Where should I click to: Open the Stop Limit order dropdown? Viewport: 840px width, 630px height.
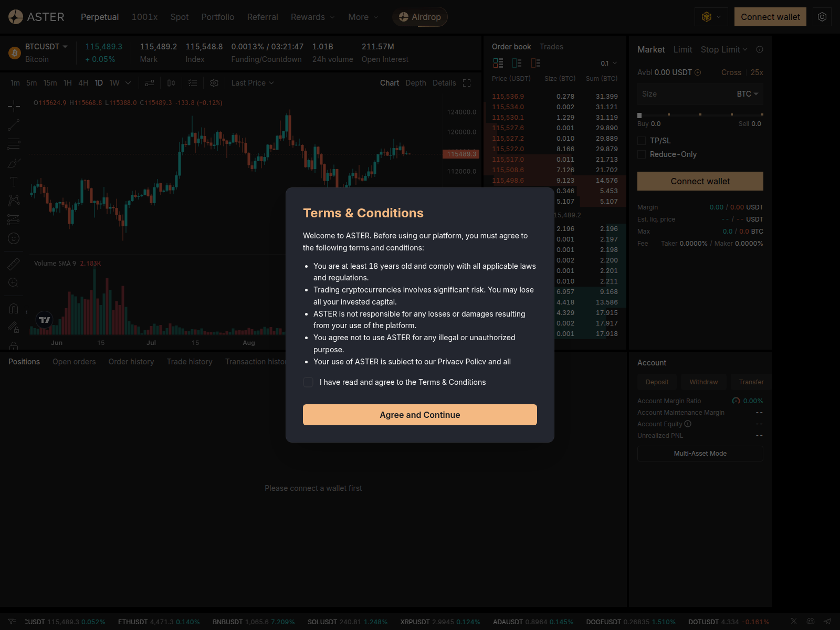click(724, 49)
